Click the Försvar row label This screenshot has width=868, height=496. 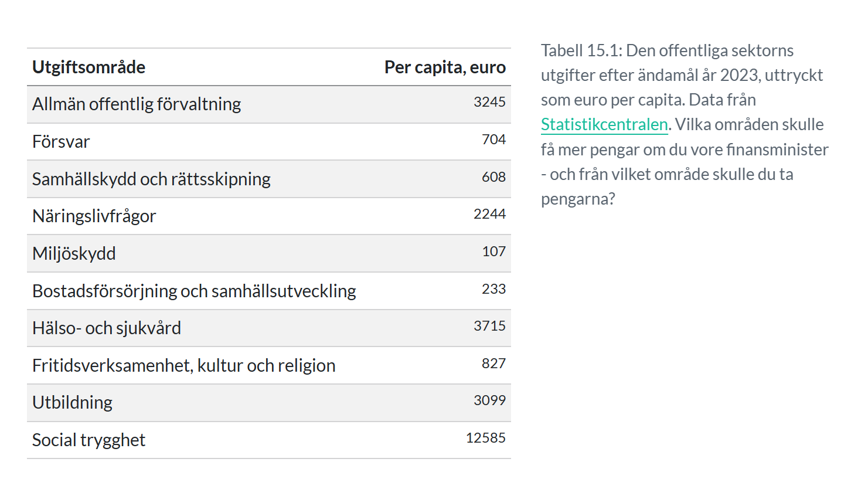tap(61, 142)
